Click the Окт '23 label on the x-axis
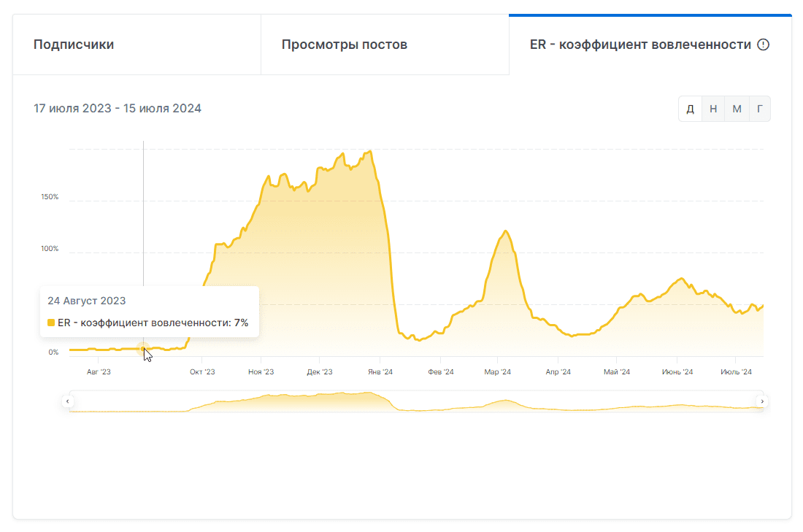 tap(202, 372)
